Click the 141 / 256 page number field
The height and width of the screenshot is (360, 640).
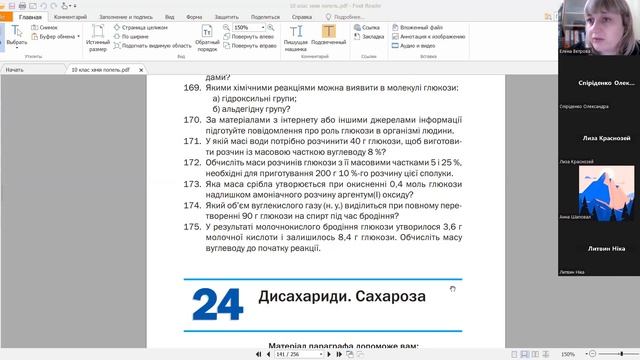coord(299,354)
